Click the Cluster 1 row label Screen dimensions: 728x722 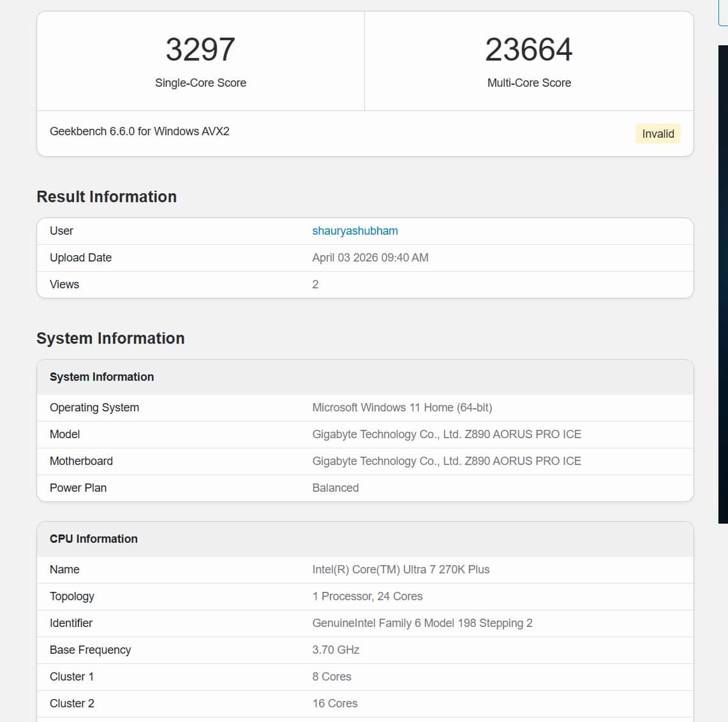(x=71, y=677)
